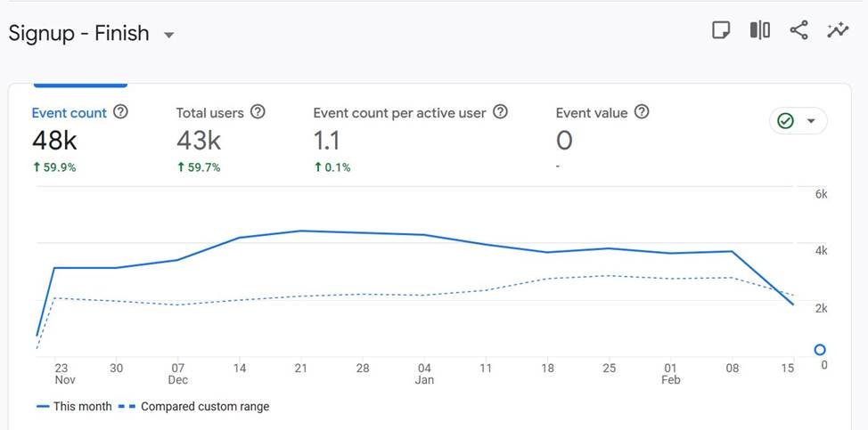The image size is (868, 430).
Task: Click the Signup - Finish title text
Action: [78, 34]
